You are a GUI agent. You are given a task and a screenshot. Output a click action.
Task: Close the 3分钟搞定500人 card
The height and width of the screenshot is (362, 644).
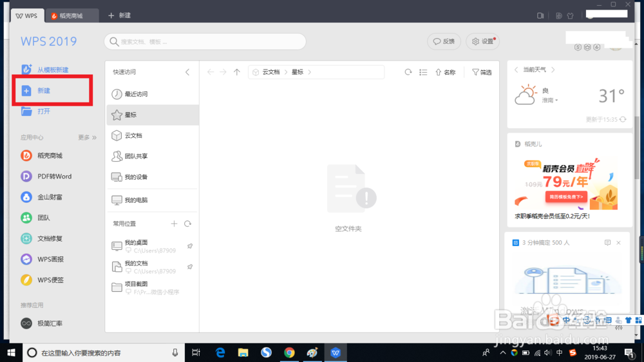618,242
